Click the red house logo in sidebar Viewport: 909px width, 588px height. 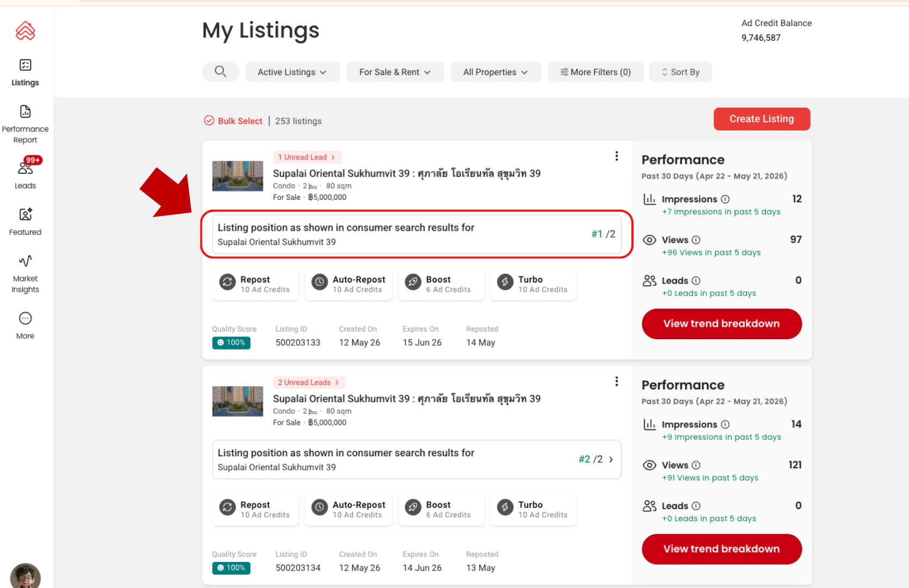26,31
